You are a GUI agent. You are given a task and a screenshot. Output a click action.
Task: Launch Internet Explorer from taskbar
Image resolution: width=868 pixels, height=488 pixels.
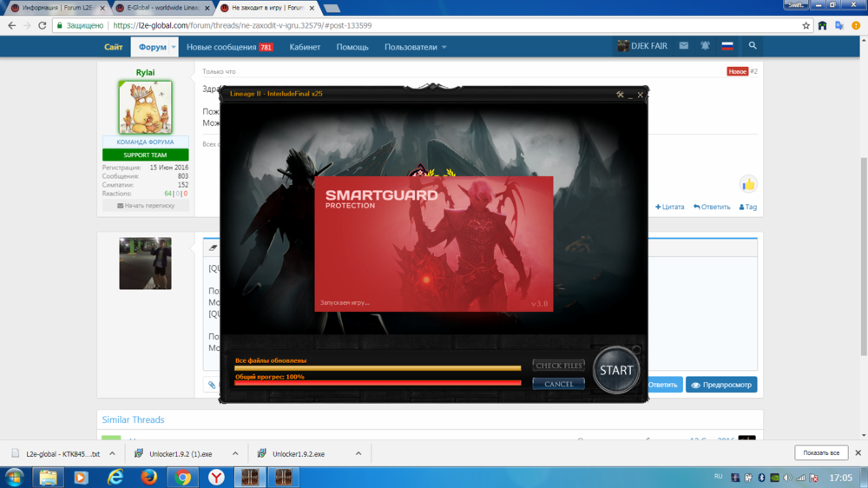click(x=115, y=477)
